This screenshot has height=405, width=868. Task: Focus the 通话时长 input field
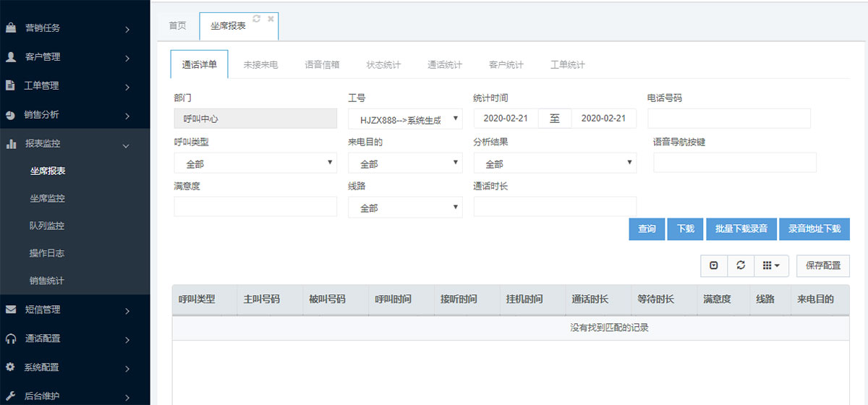click(x=555, y=207)
